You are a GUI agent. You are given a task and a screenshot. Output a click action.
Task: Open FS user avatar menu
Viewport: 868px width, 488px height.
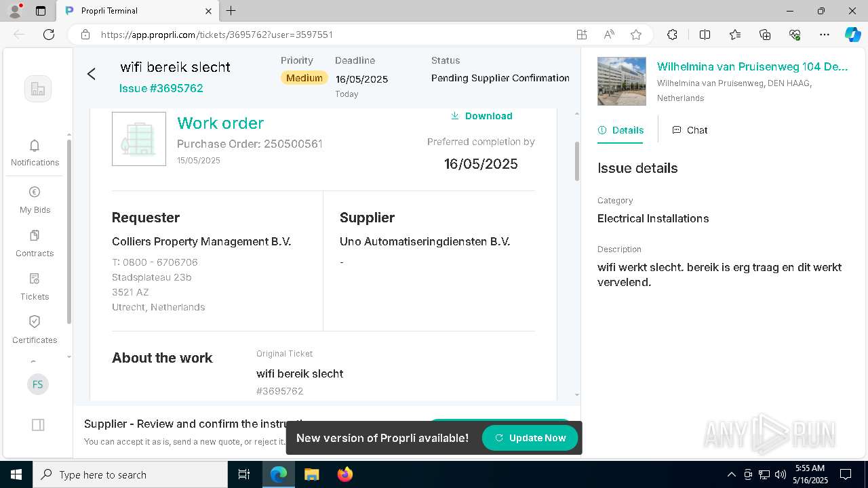coord(38,384)
